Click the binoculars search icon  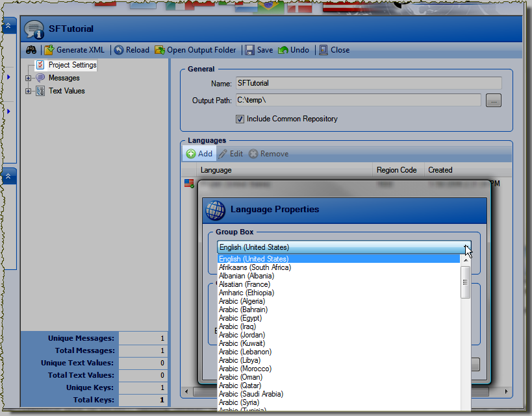point(31,50)
